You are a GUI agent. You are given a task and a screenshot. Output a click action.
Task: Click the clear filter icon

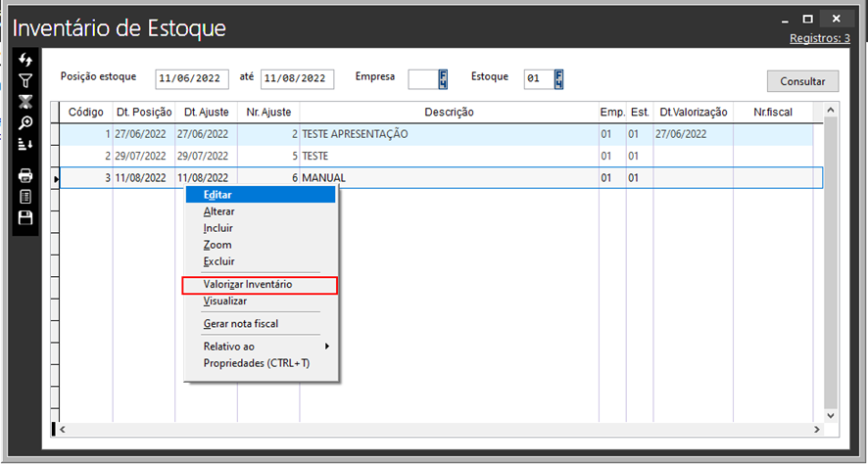coord(25,102)
